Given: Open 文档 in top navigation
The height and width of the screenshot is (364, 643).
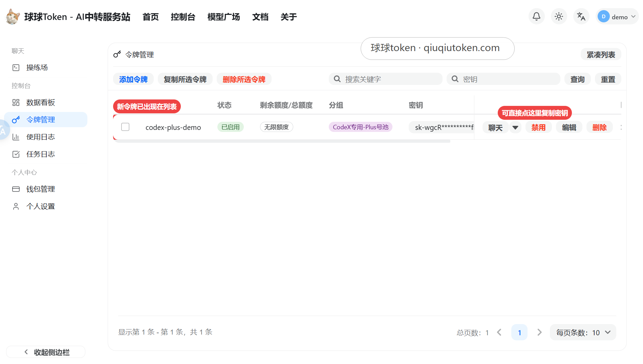Looking at the screenshot, I should click(x=260, y=17).
